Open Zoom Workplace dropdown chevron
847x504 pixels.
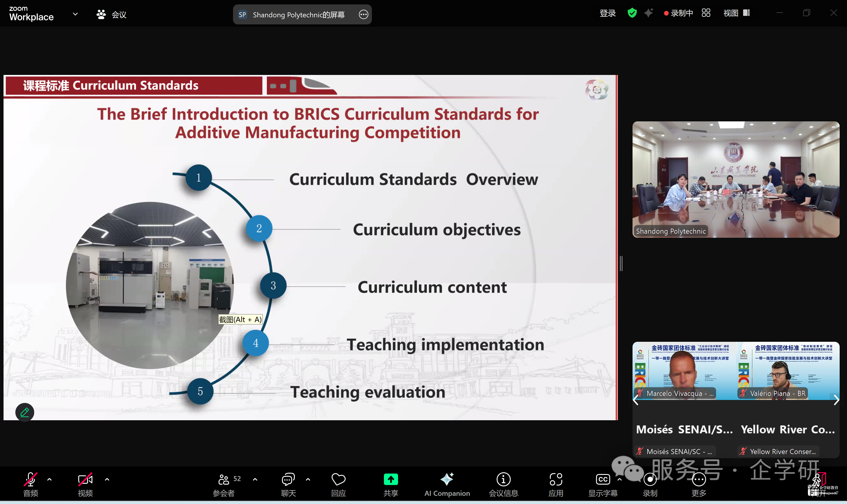75,14
